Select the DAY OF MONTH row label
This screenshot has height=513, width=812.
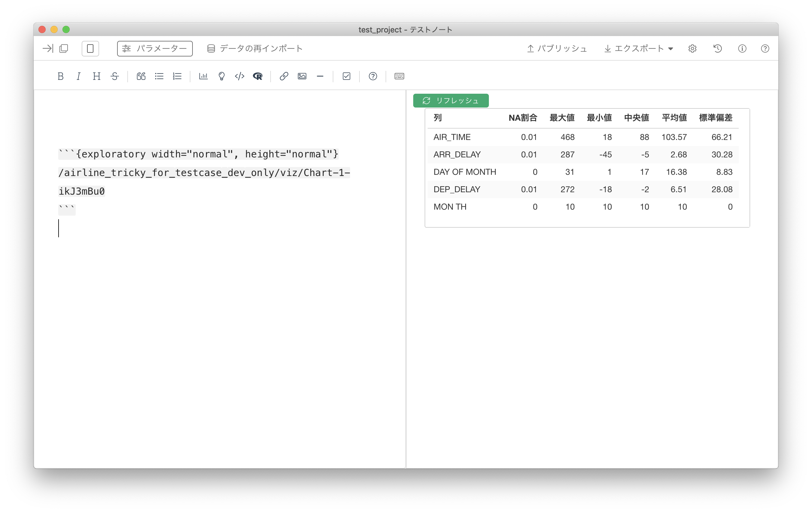(465, 172)
